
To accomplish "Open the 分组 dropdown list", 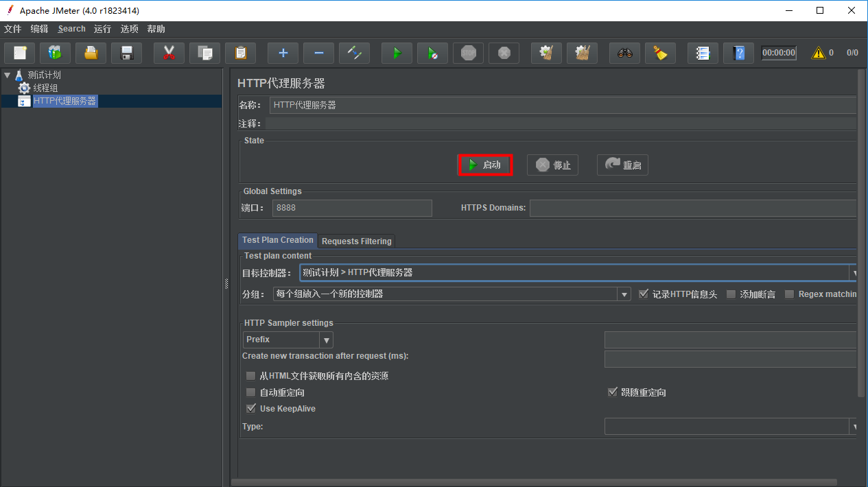I will (624, 294).
